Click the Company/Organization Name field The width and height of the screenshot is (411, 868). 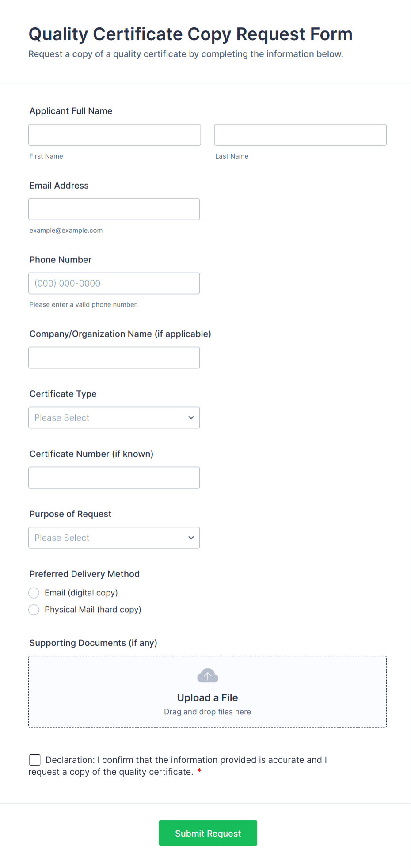click(x=114, y=357)
